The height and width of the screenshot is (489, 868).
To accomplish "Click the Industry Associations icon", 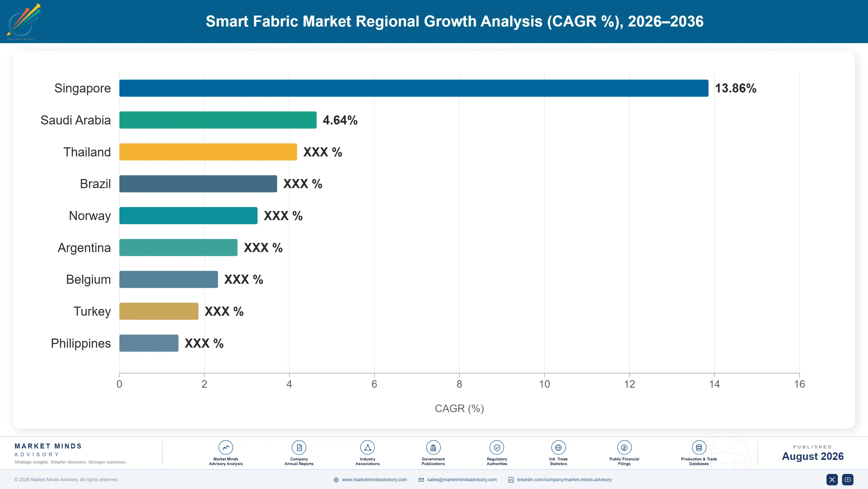I will click(367, 447).
